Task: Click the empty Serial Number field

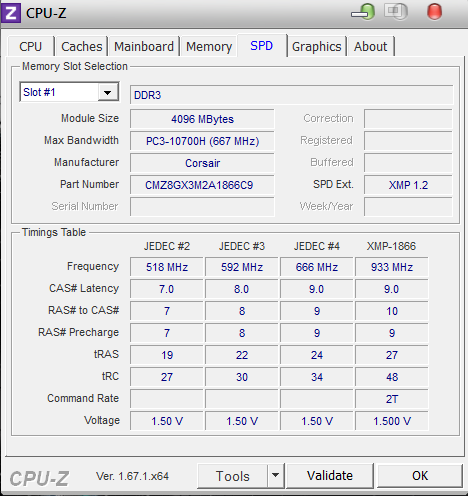Action: point(202,207)
